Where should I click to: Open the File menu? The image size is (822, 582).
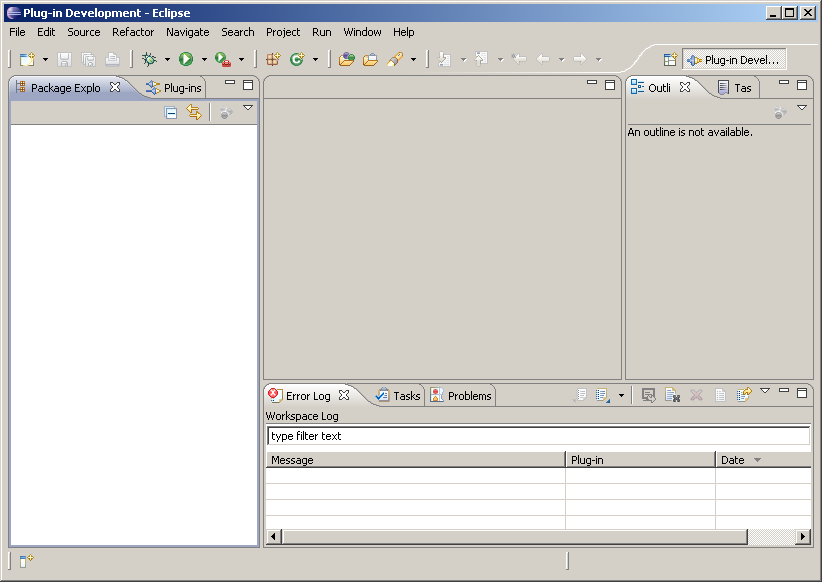pyautogui.click(x=17, y=32)
